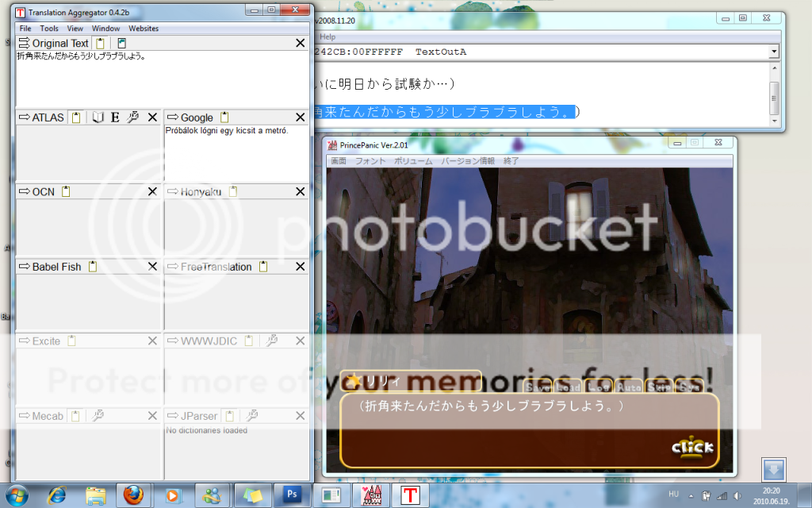Click the text hooker vertical scrollbar
Image resolution: width=812 pixels, height=508 pixels.
coord(774,96)
